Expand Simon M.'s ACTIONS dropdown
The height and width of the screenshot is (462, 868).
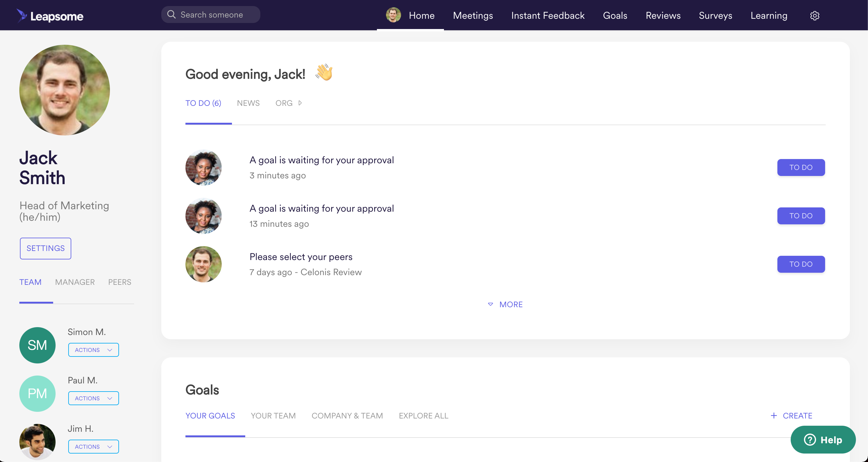click(x=93, y=350)
